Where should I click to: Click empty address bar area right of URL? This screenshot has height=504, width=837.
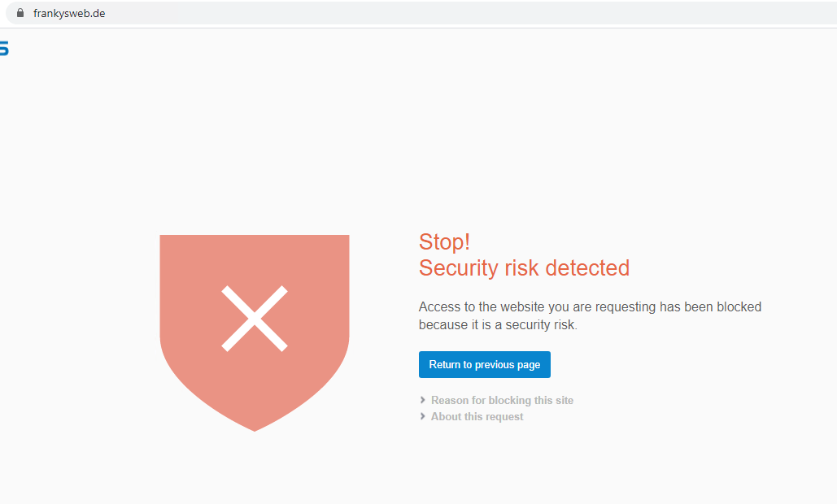470,13
